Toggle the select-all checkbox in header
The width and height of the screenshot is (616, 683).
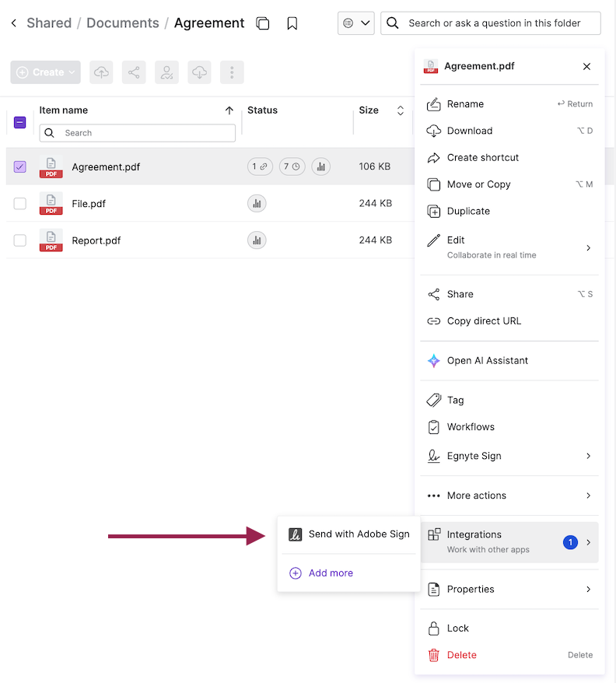point(20,122)
